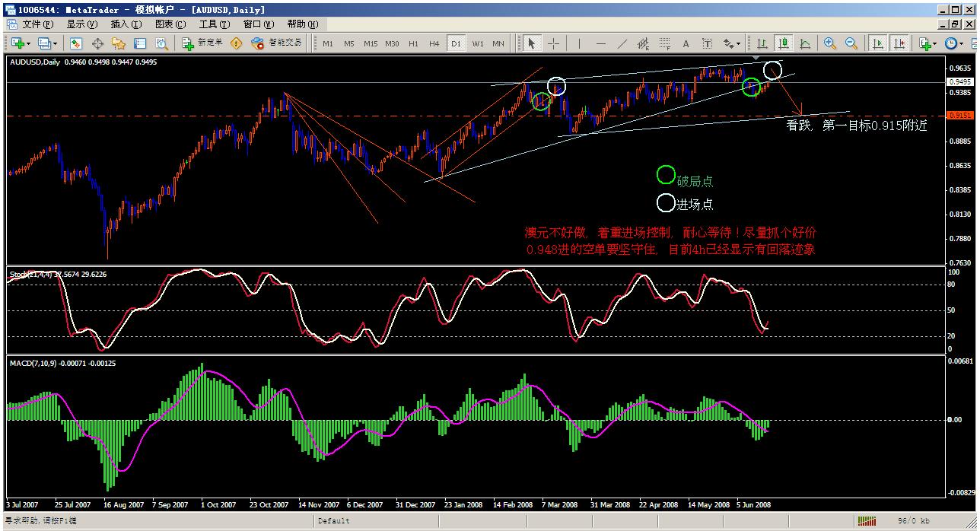
Task: Zoom out of the chart
Action: [851, 43]
